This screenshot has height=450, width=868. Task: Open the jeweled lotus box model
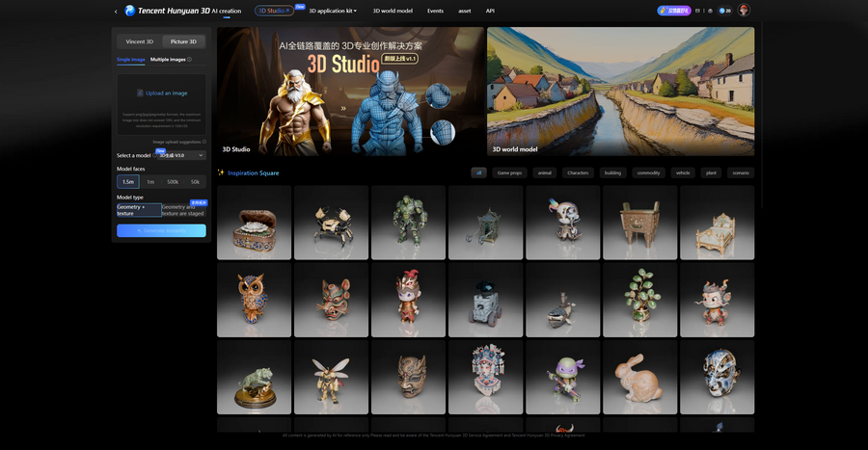[254, 223]
